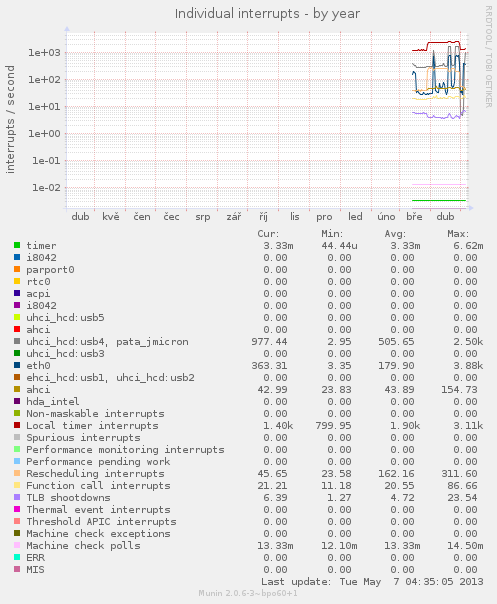Image resolution: width=497 pixels, height=604 pixels.
Task: Click the Cur: column header
Action: tap(268, 234)
